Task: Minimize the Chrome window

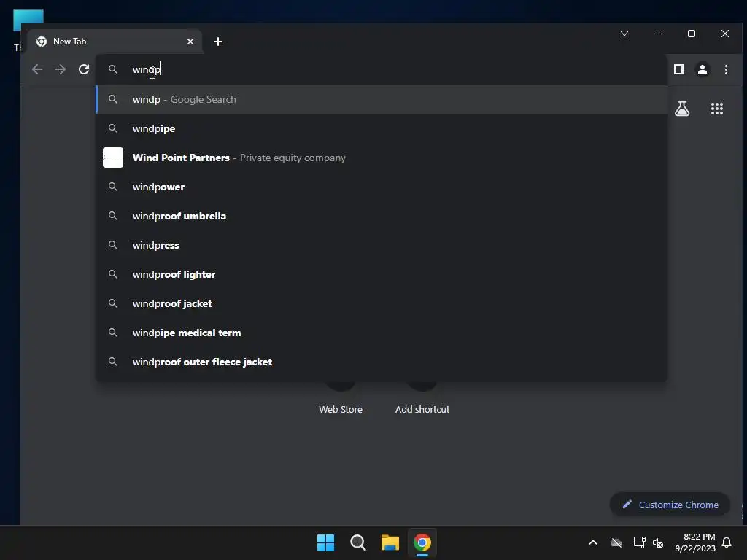Action: (658, 34)
